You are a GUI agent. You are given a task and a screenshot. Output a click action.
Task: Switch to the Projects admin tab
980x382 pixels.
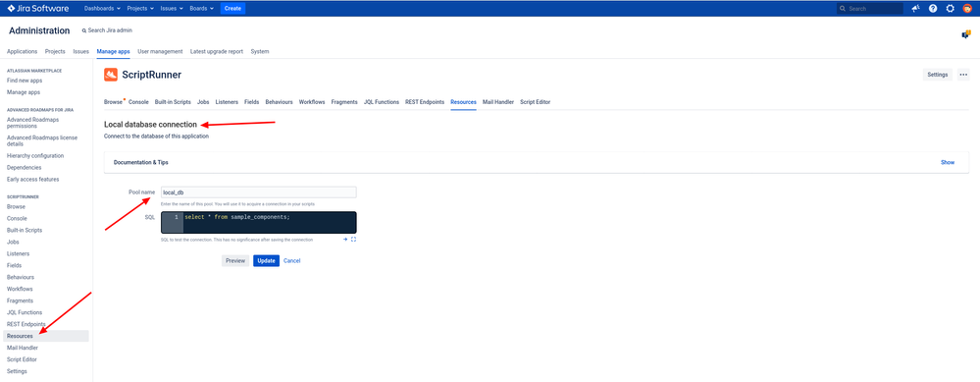55,51
